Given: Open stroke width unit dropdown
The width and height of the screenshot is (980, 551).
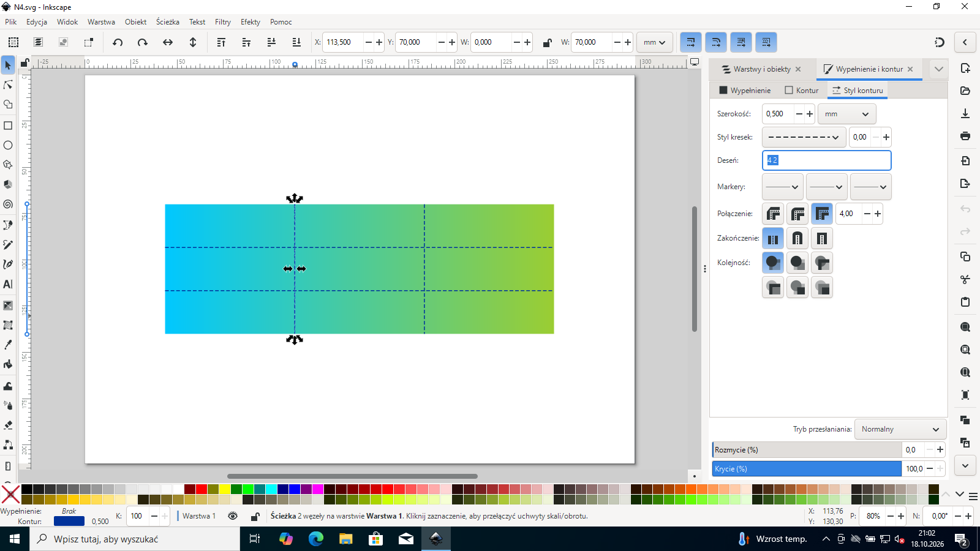Looking at the screenshot, I should [x=846, y=114].
